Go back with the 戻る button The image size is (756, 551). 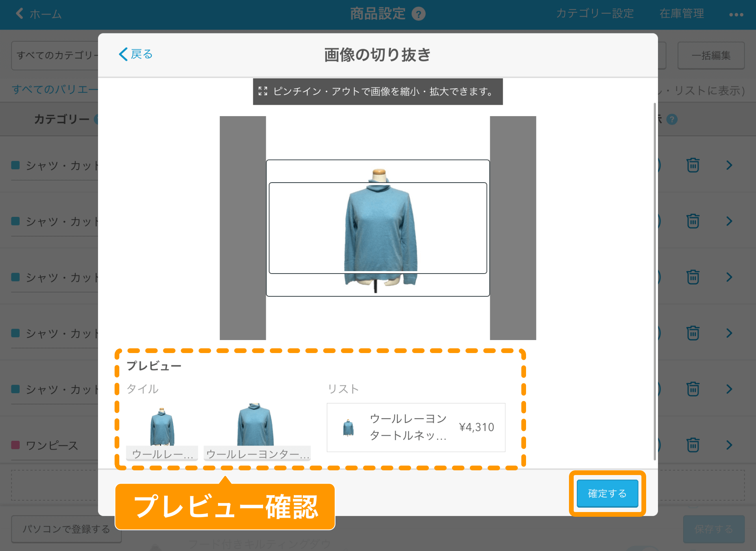135,54
